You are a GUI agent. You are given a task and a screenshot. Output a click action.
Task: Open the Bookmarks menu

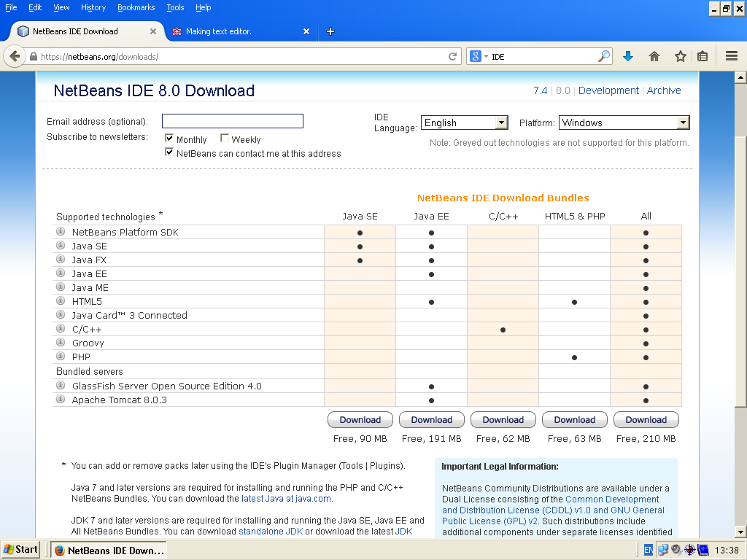[136, 7]
